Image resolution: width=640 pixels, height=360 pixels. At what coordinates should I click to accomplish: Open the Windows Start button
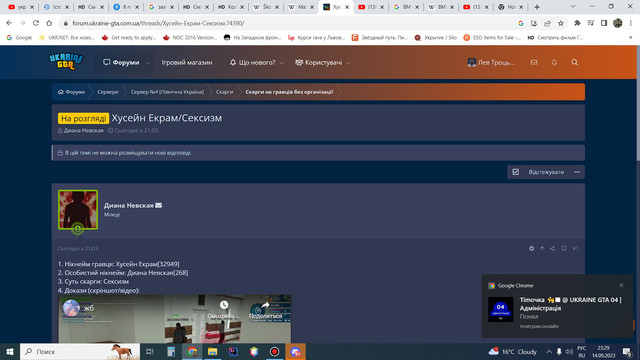[10, 351]
